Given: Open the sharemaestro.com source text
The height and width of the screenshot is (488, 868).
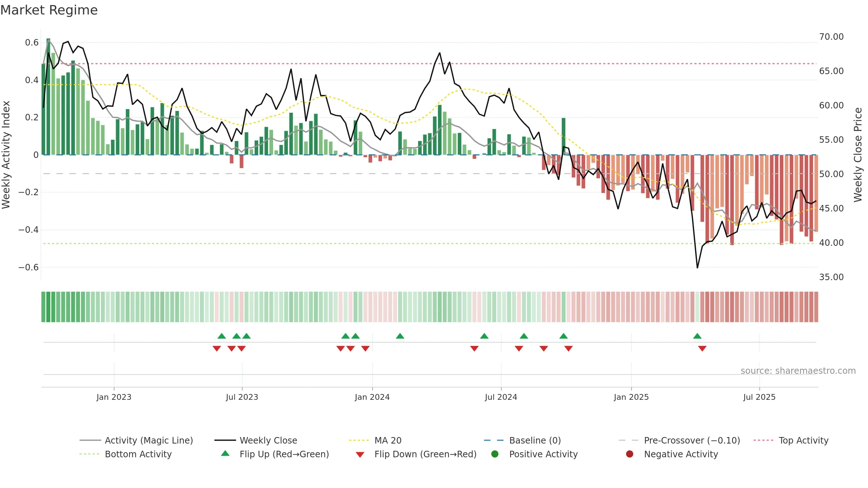Looking at the screenshot, I should [x=798, y=371].
